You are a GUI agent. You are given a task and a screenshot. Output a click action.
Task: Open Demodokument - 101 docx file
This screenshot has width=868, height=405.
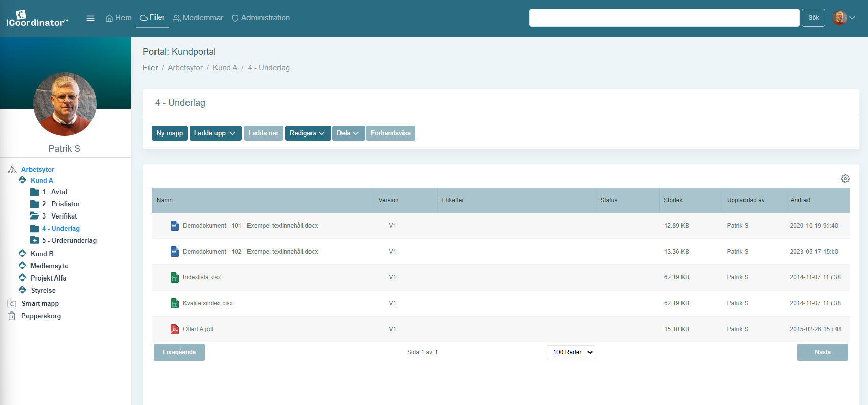point(250,226)
